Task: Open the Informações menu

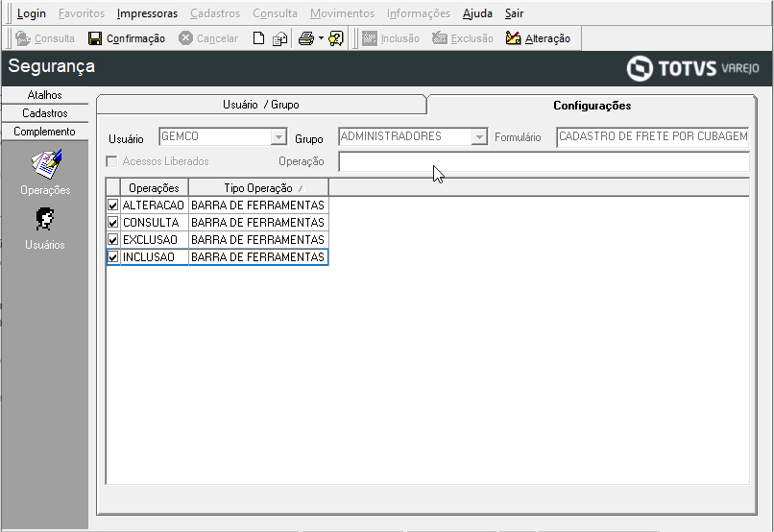Action: pos(419,13)
